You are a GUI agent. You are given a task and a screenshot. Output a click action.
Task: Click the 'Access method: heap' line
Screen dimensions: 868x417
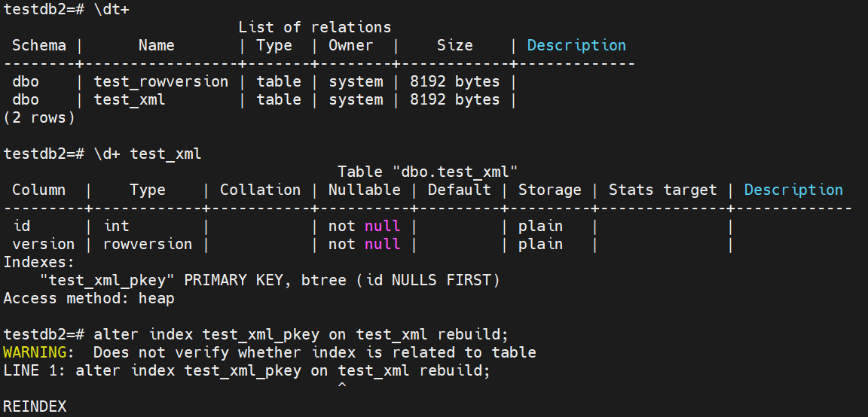[89, 299]
